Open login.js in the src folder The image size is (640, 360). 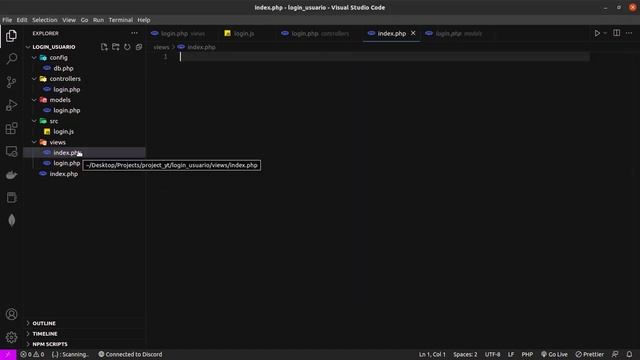tap(63, 131)
